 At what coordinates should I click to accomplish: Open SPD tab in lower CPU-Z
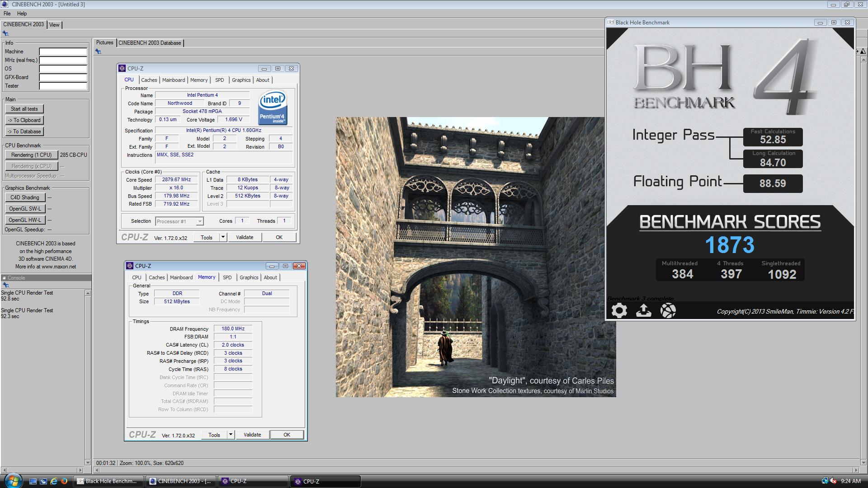coord(227,277)
